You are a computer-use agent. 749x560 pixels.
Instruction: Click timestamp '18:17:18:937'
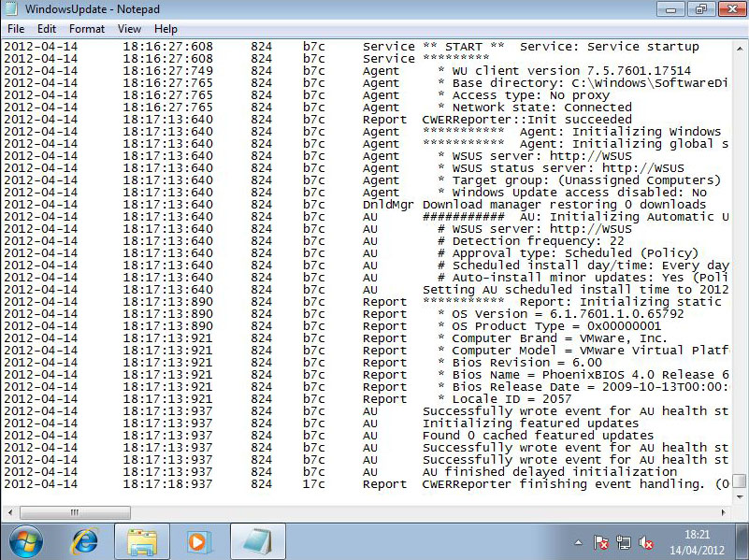(x=167, y=484)
